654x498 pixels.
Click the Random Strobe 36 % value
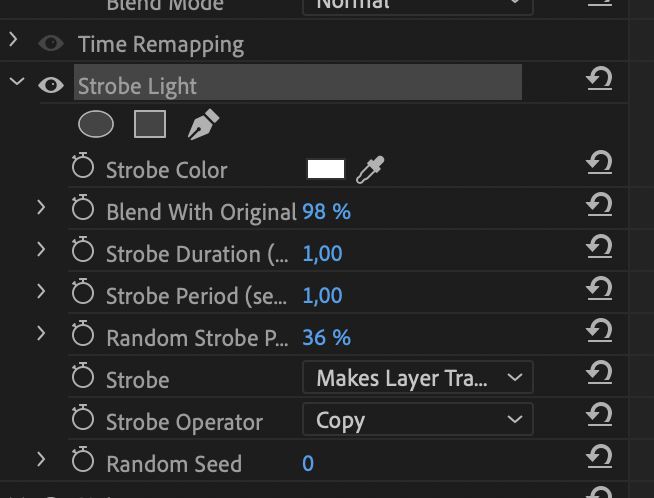pos(327,337)
